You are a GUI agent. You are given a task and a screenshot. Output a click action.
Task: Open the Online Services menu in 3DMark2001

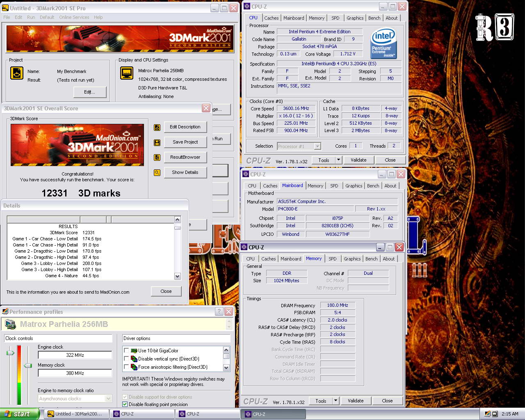(x=74, y=17)
